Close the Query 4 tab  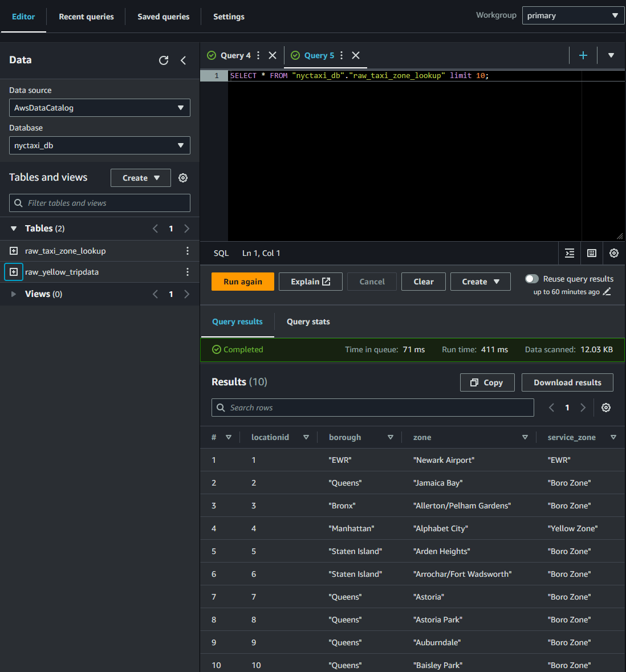coord(273,55)
